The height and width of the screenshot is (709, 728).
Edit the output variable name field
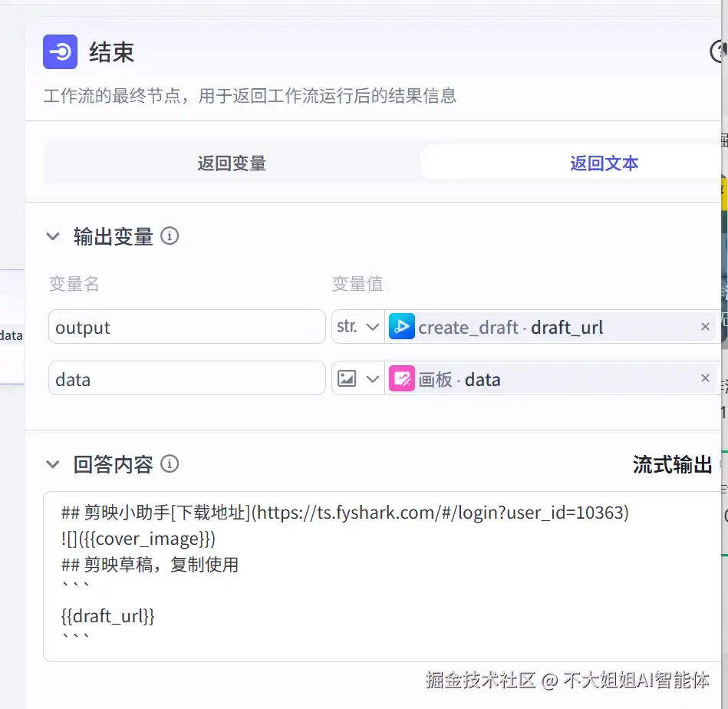pyautogui.click(x=186, y=327)
